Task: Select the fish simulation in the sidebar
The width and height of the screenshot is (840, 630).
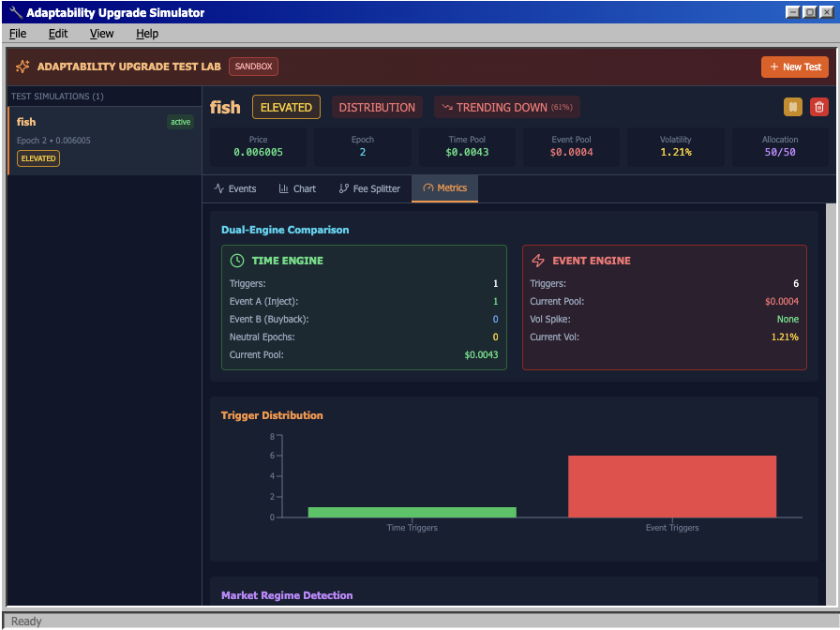Action: point(104,141)
